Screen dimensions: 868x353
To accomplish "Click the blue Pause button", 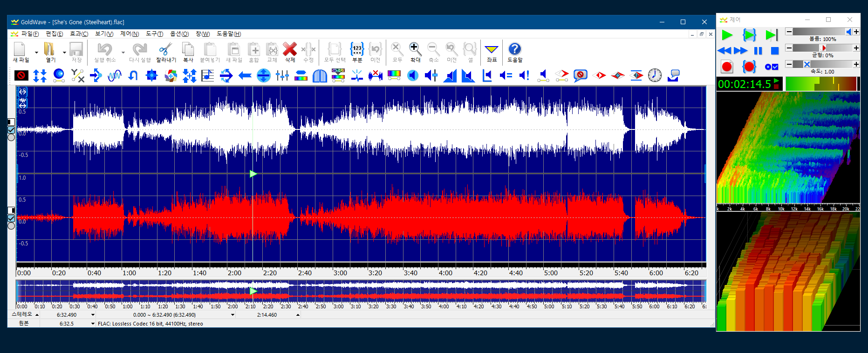I will click(758, 51).
